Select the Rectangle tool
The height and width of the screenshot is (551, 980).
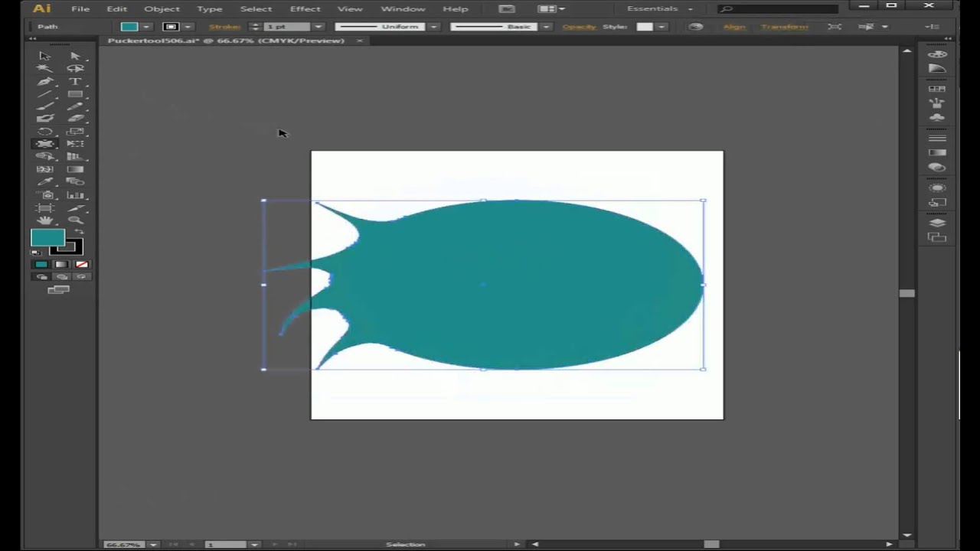click(x=75, y=93)
